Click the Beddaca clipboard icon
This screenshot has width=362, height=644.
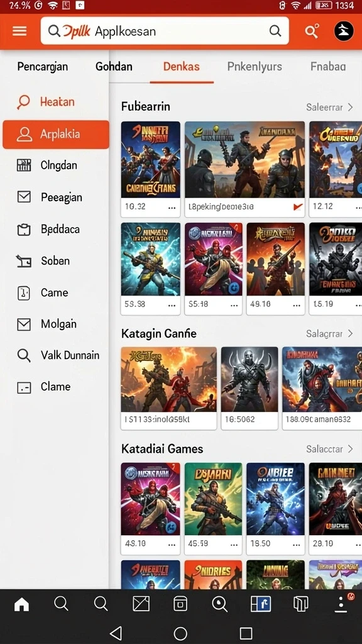(24, 229)
